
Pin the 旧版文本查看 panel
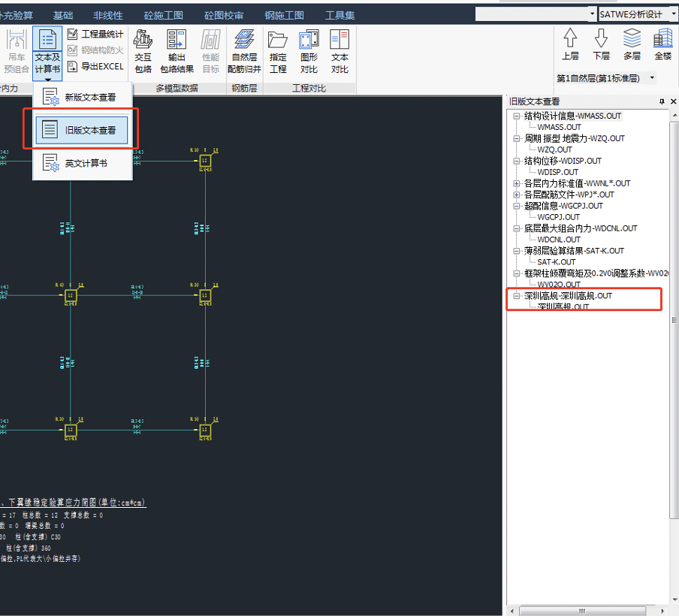(661, 101)
